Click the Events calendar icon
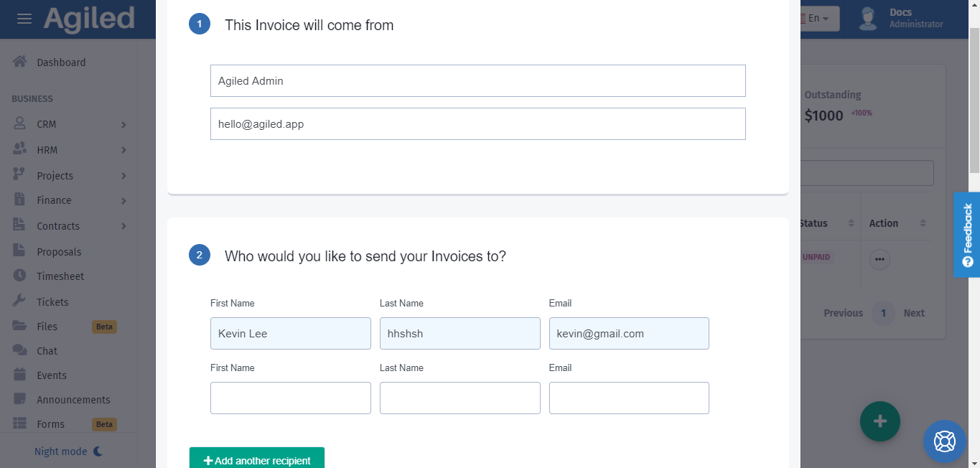 point(20,375)
